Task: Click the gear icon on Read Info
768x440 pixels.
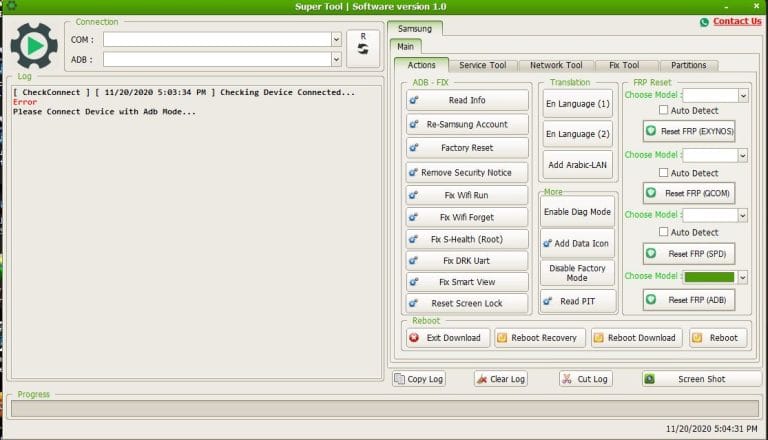Action: 414,100
